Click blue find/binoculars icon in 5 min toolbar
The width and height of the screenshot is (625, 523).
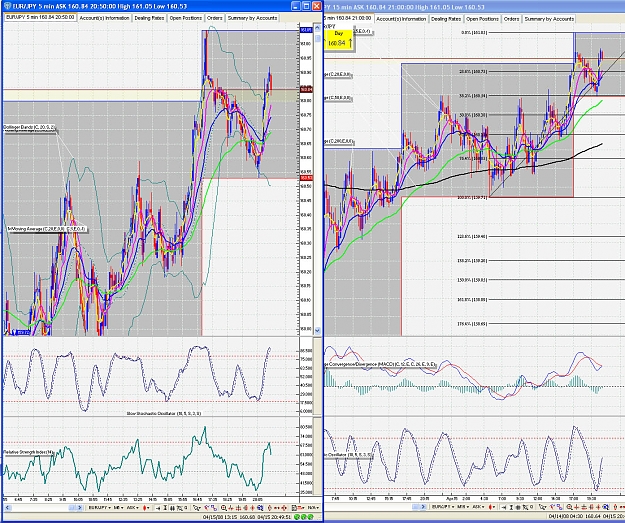click(x=260, y=508)
